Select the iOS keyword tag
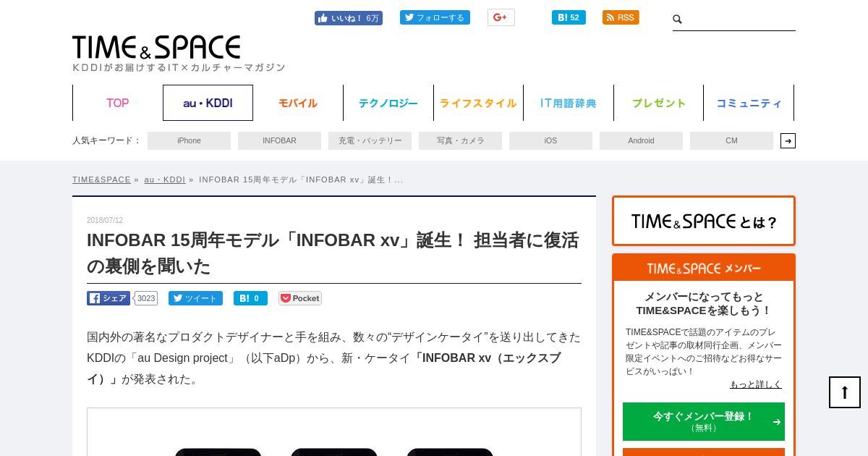The height and width of the screenshot is (456, 868). (x=550, y=140)
